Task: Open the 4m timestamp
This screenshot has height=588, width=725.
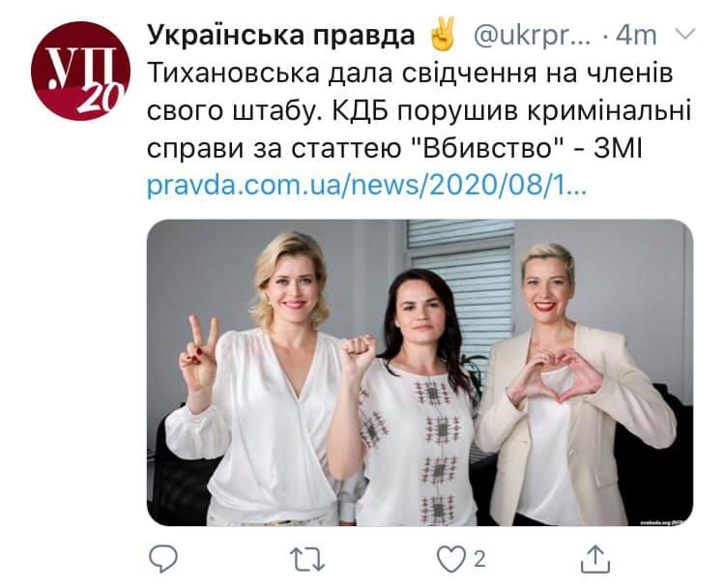Action: coord(636,36)
